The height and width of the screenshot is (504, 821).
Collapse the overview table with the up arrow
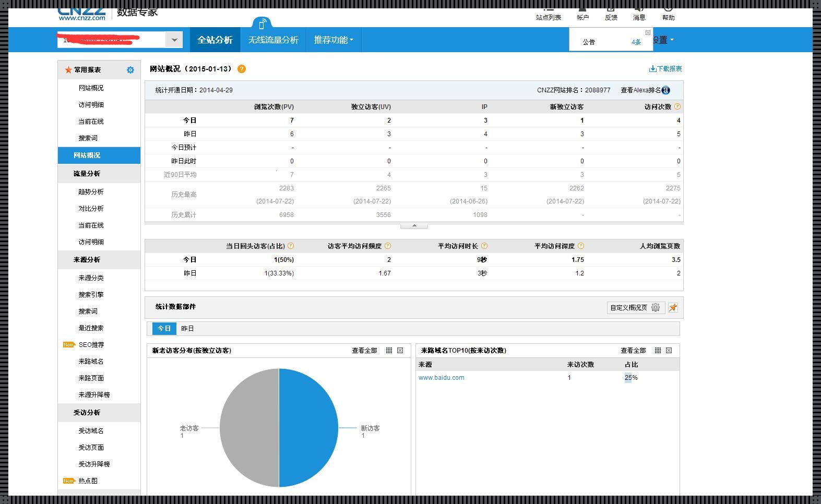pos(414,226)
